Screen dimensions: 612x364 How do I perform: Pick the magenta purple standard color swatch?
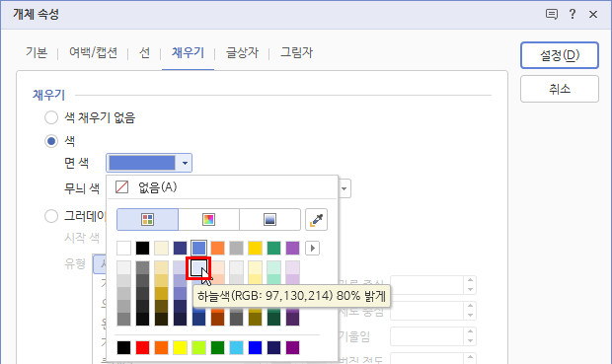tap(292, 347)
